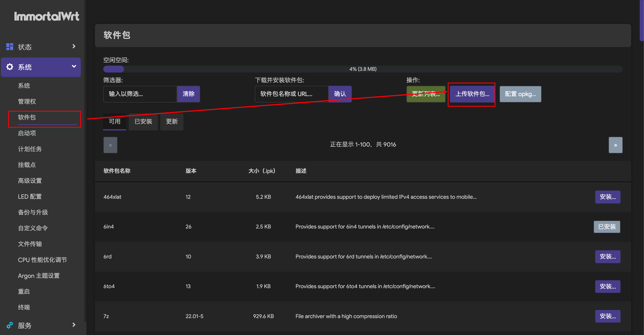
Task: Click the ImmortalWrt logo
Action: 46,16
